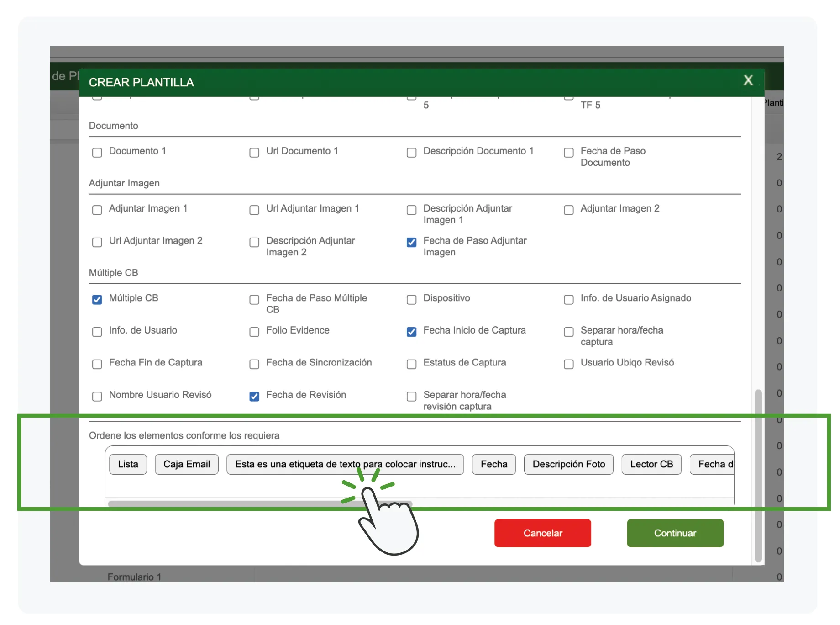
Task: Uncheck the Múltiple CB checkbox
Action: [97, 299]
